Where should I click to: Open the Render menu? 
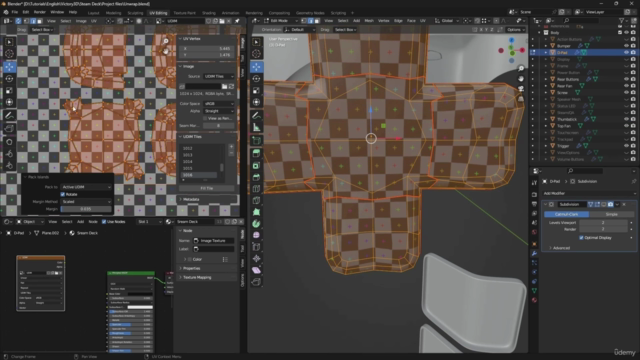[39, 12]
